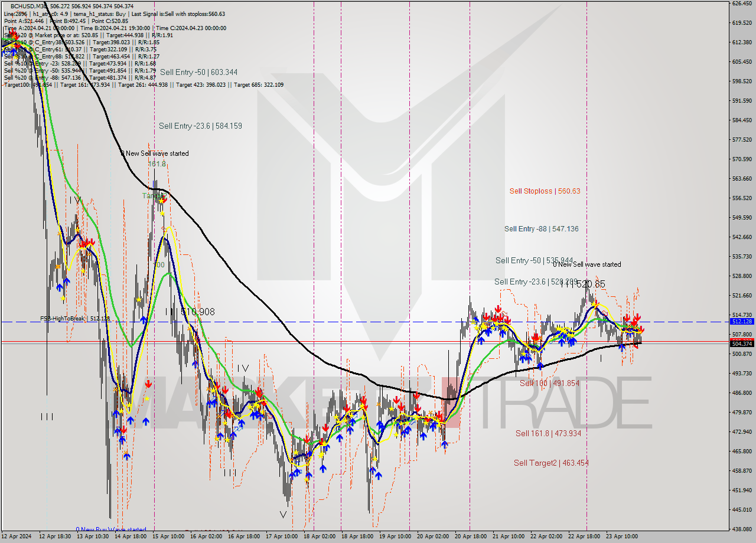Select the 458.870 price axis value
The image size is (756, 543).
(741, 470)
